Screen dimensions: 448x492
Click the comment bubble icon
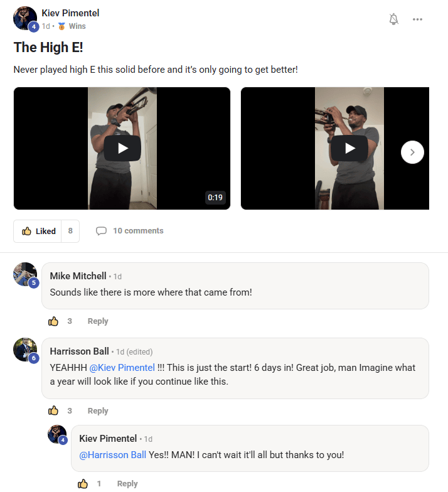pyautogui.click(x=101, y=231)
